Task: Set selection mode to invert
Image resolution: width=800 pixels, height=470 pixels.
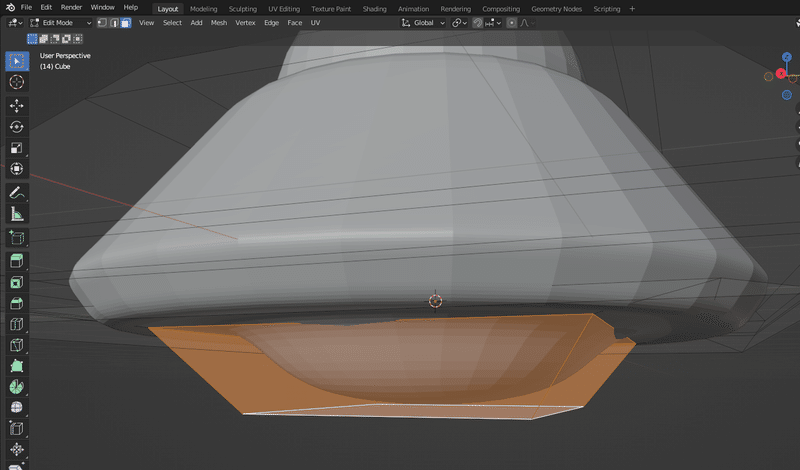Action: [66, 39]
